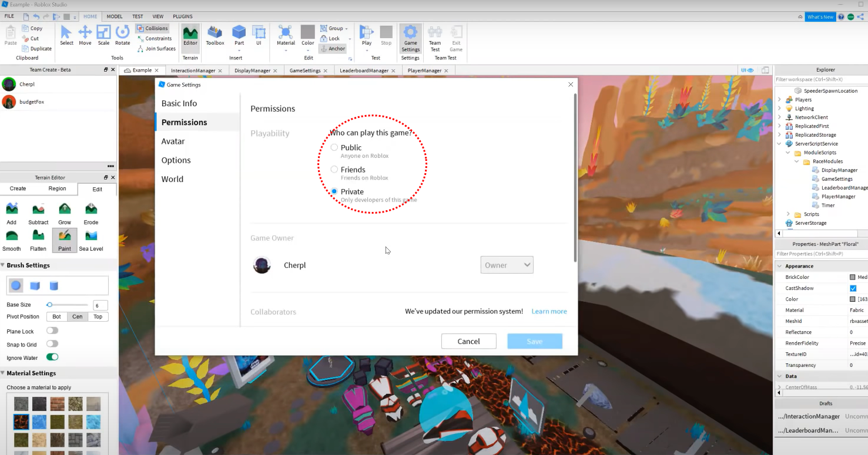Switch to the MODEL ribbon tab

(115, 16)
